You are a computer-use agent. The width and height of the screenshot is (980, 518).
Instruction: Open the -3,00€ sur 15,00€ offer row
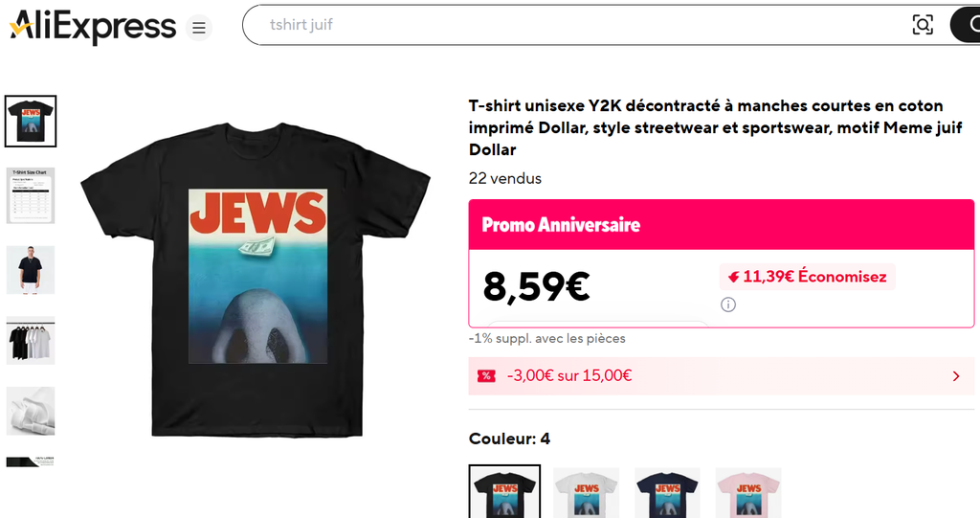point(722,376)
